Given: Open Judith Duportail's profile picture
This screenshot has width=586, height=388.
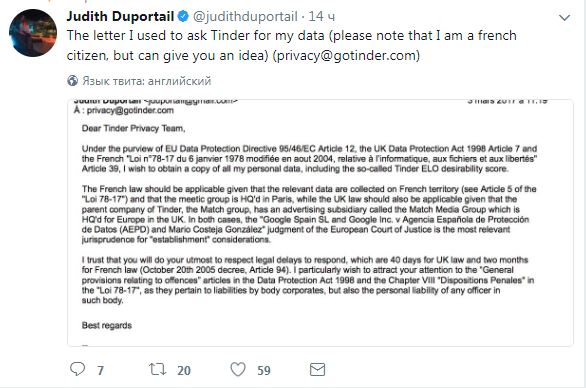Looking at the screenshot, I should (33, 33).
